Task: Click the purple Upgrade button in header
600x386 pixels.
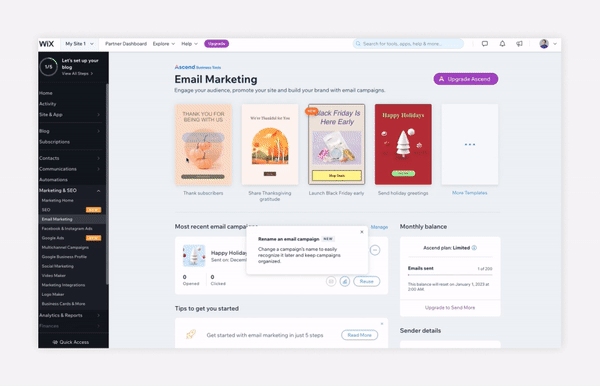Action: (217, 44)
